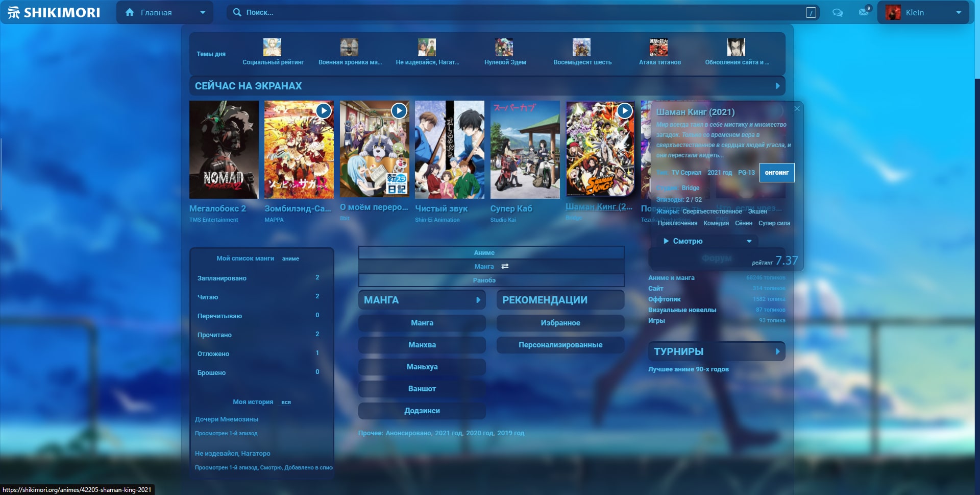
Task: Open topic Восемьдесят шесть
Action: pyautogui.click(x=582, y=62)
